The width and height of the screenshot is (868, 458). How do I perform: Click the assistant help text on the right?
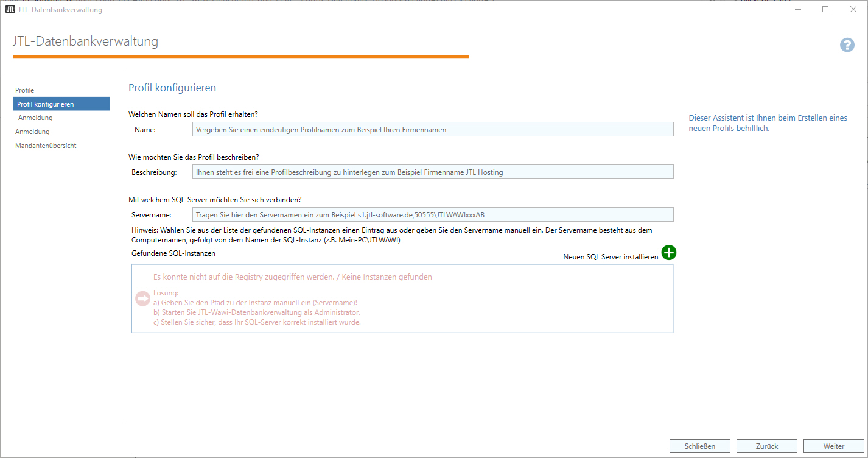[768, 123]
